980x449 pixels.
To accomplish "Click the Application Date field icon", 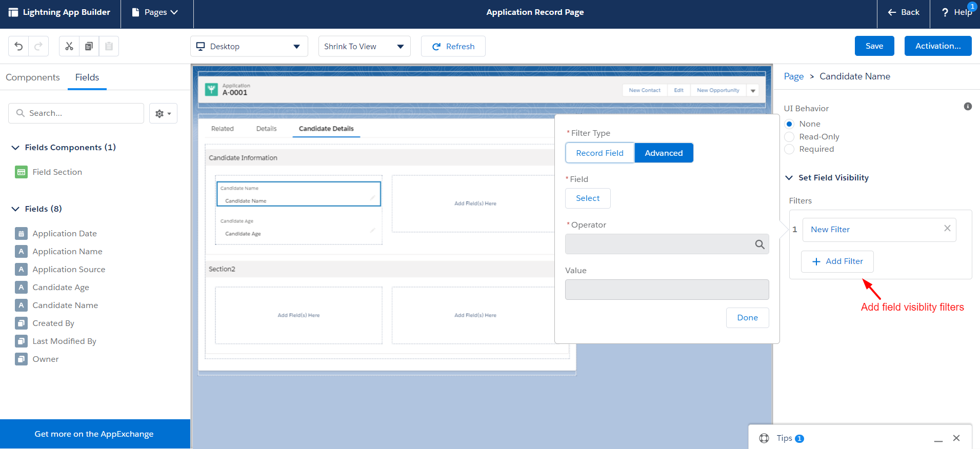I will tap(21, 234).
